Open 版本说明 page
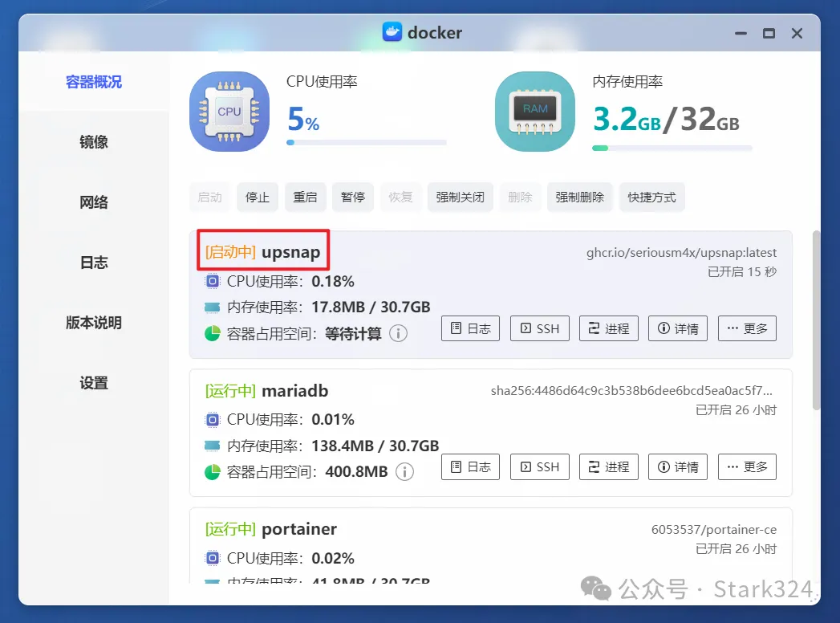The image size is (840, 623). [x=94, y=323]
